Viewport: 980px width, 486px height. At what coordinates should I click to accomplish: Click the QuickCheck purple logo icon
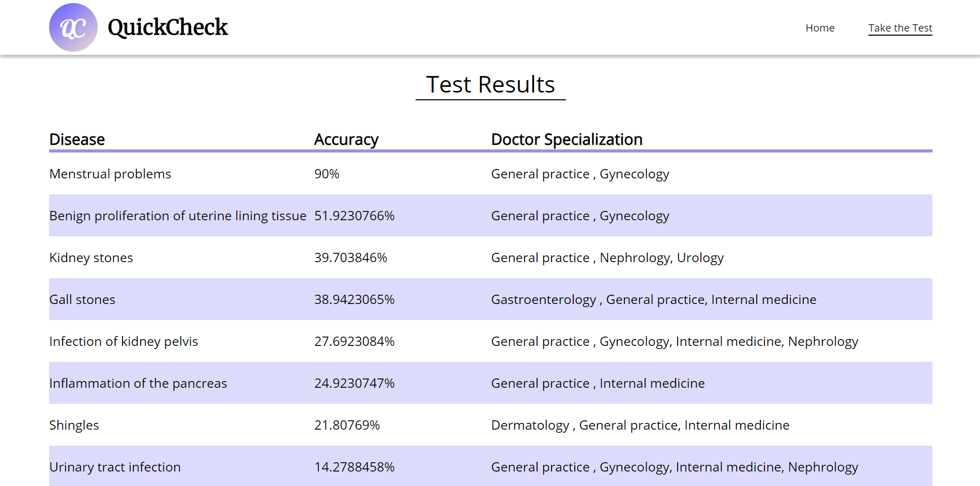click(73, 27)
